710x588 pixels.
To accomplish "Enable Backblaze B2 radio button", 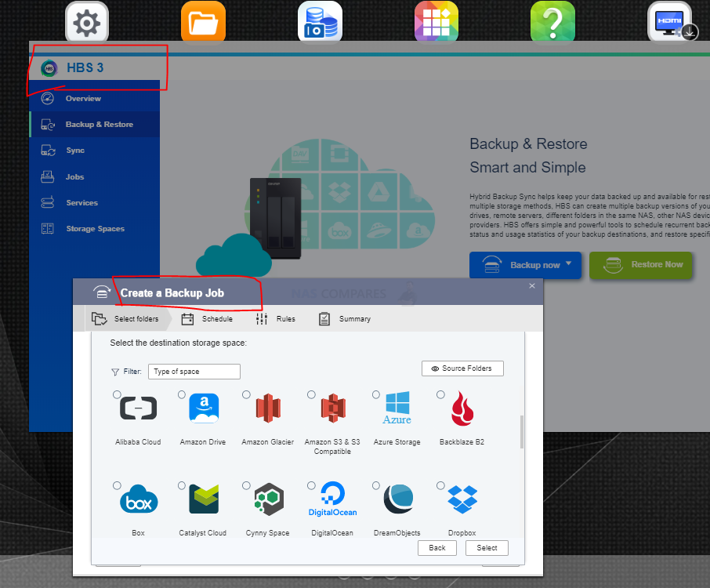I will pos(440,394).
